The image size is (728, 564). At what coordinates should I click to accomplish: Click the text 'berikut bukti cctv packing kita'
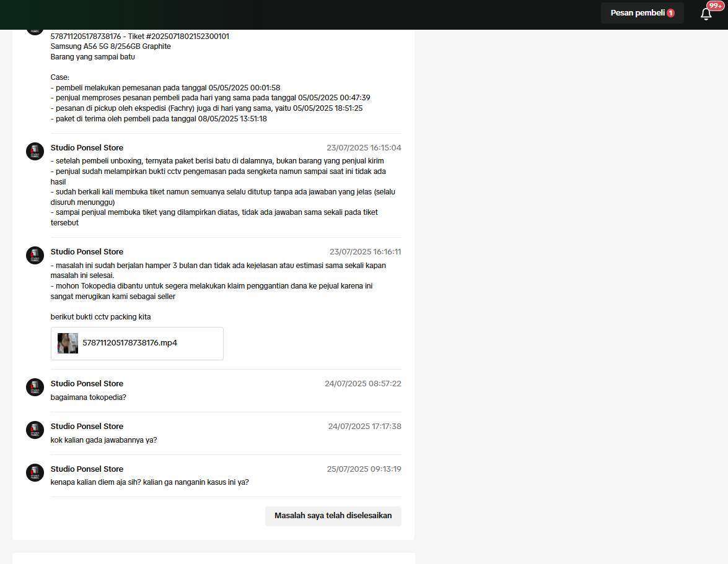(x=101, y=317)
